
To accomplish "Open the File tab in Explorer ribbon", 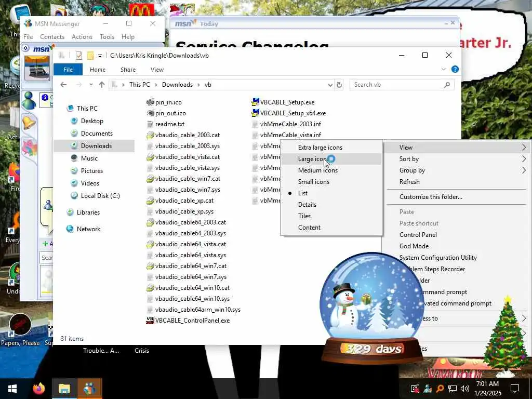I will (68, 70).
